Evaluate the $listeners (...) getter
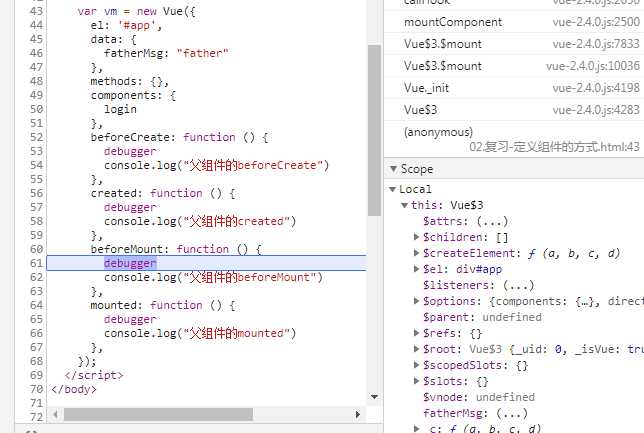The width and height of the screenshot is (644, 433). coord(518,285)
